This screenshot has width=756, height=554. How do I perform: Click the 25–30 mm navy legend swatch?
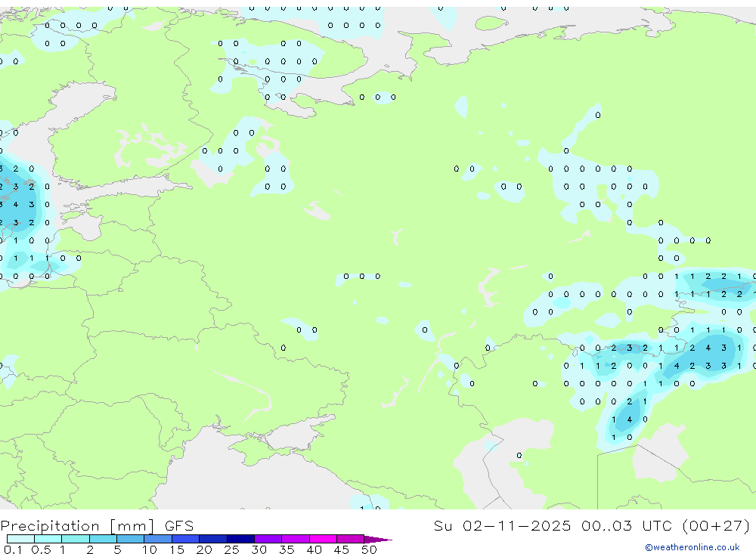[240, 539]
